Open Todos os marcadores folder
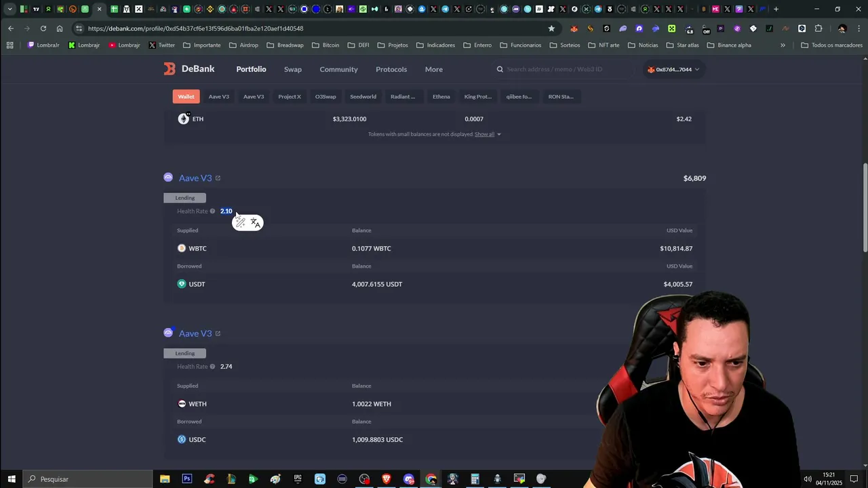The height and width of the screenshot is (488, 868). coord(831,45)
